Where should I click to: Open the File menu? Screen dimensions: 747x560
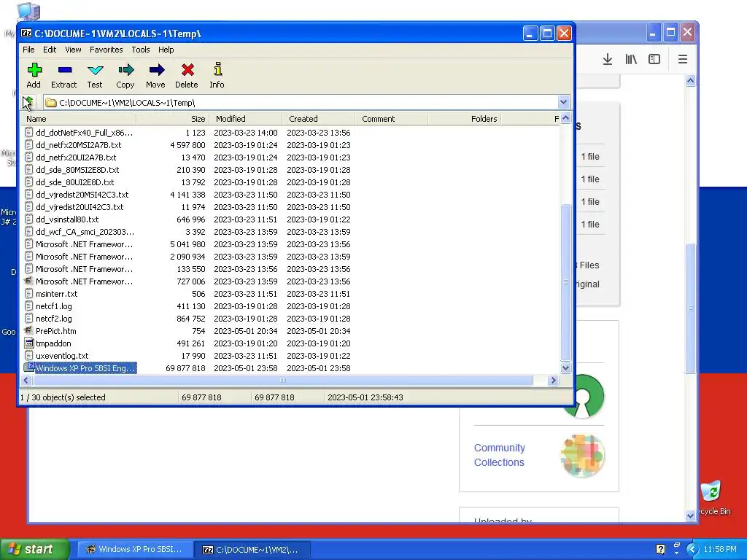click(28, 50)
